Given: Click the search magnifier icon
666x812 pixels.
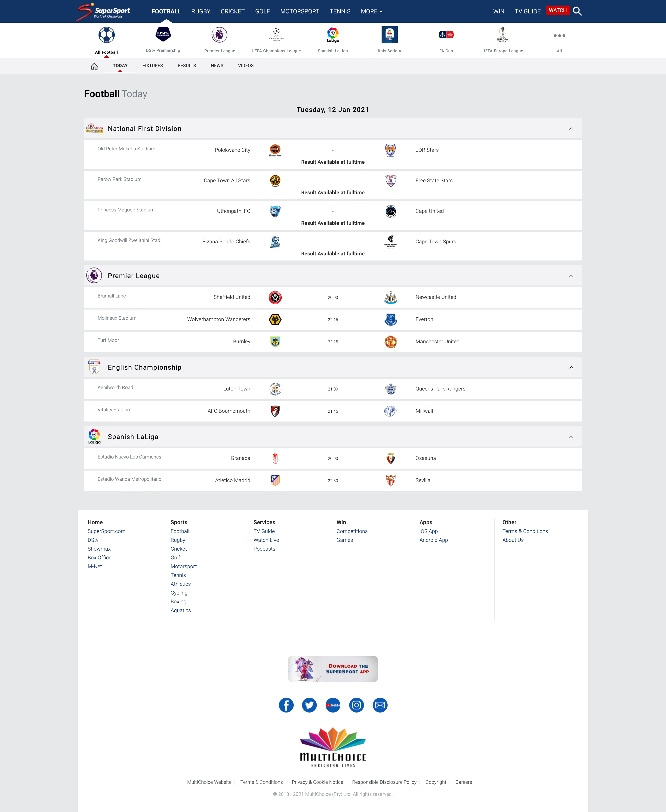Looking at the screenshot, I should (x=577, y=12).
